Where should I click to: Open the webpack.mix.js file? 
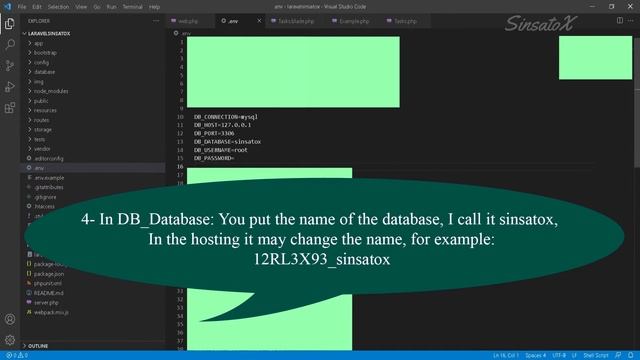pyautogui.click(x=51, y=312)
